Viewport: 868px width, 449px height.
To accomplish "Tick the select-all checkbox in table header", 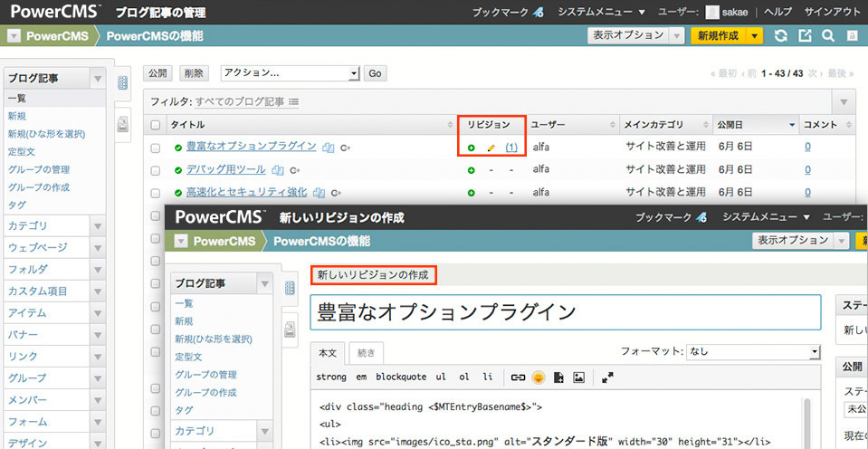I will (x=156, y=125).
